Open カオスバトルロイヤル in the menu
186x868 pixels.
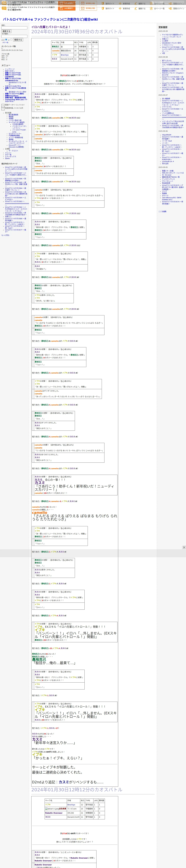click(13, 86)
